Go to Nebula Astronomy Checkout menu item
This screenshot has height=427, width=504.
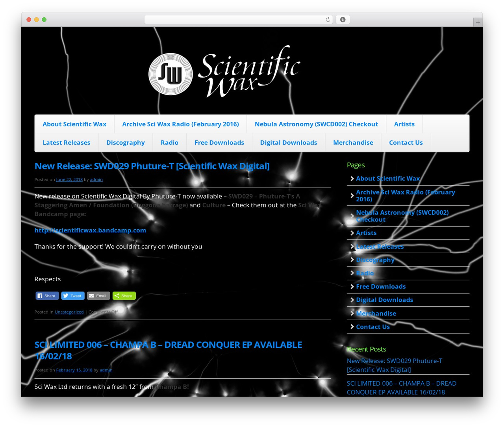point(316,124)
